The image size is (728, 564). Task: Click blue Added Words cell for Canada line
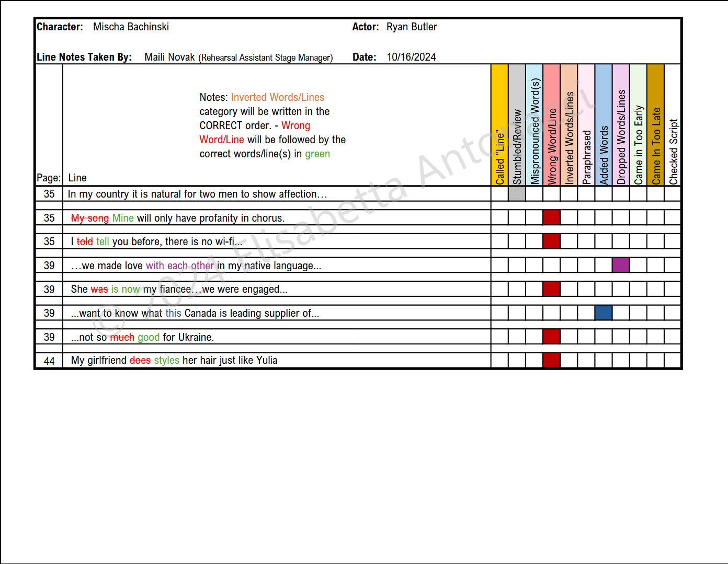[x=604, y=313]
